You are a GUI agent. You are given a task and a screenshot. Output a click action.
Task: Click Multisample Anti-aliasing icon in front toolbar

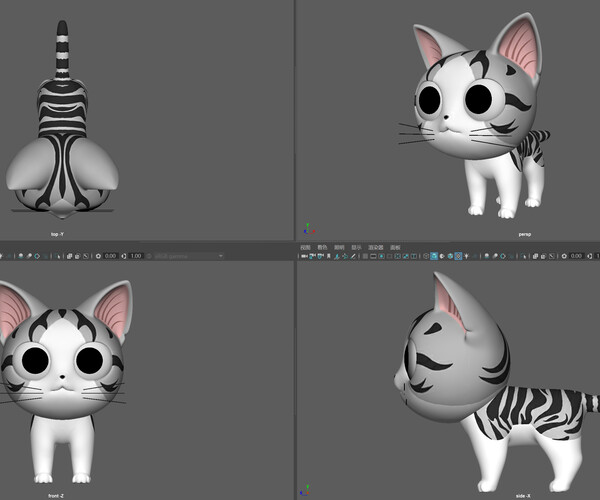[x=37, y=256]
